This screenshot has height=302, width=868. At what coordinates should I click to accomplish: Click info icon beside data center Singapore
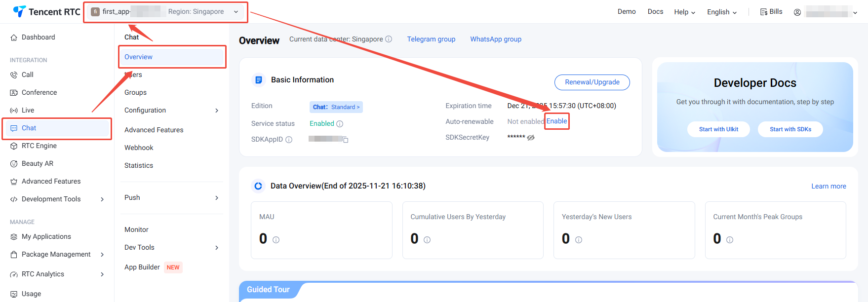[x=389, y=39]
